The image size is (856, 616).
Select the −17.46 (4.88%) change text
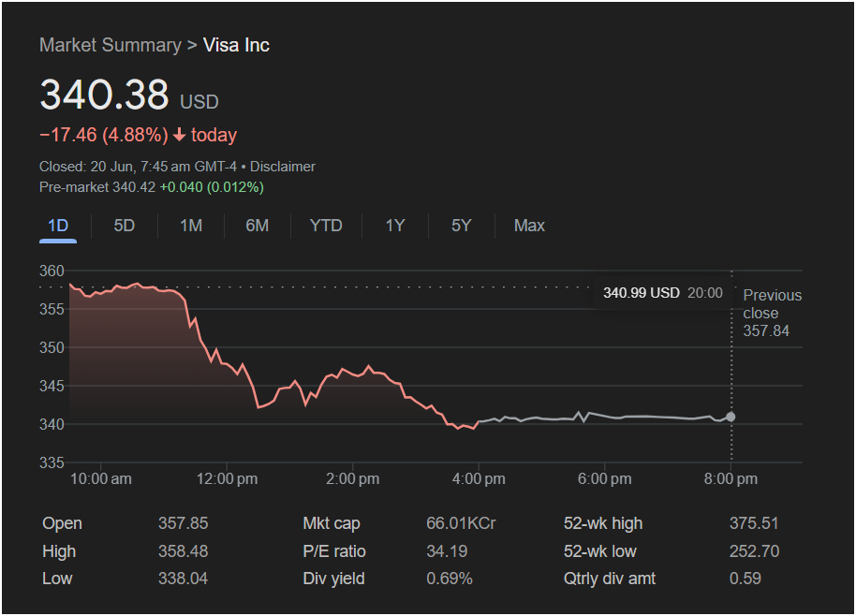(104, 135)
